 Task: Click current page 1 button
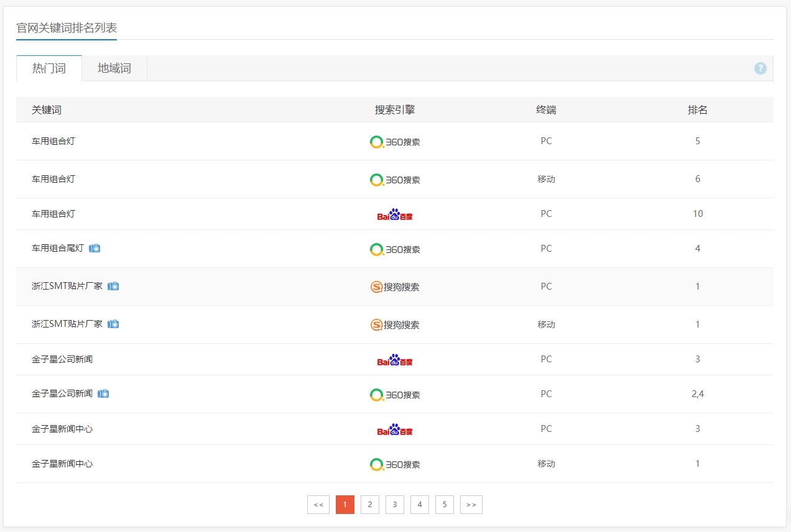[345, 505]
